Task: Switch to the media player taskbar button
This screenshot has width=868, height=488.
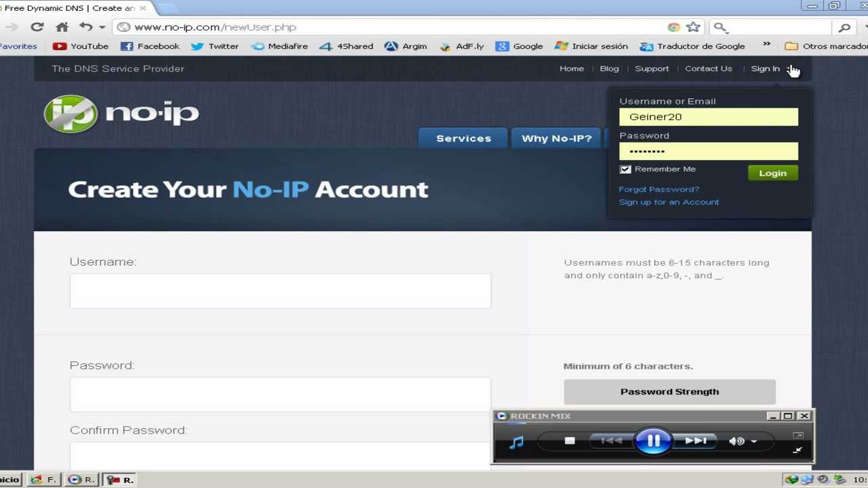Action: [82, 479]
